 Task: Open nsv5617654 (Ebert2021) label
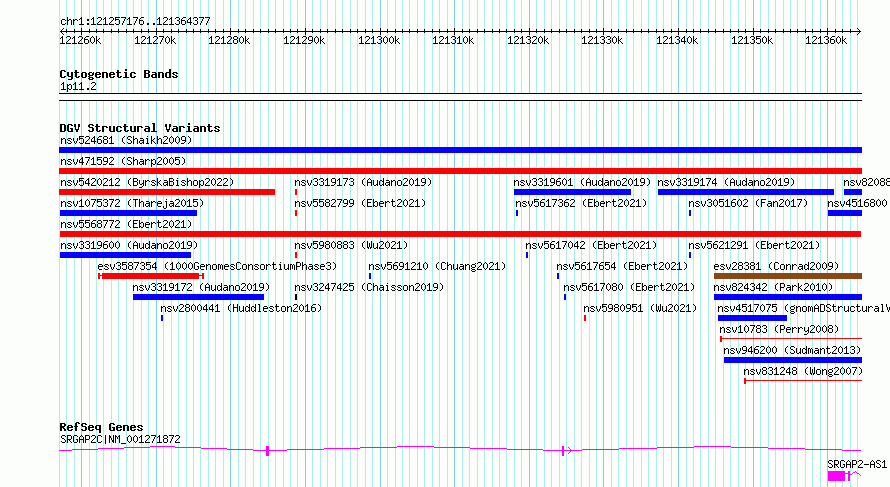pyautogui.click(x=622, y=266)
